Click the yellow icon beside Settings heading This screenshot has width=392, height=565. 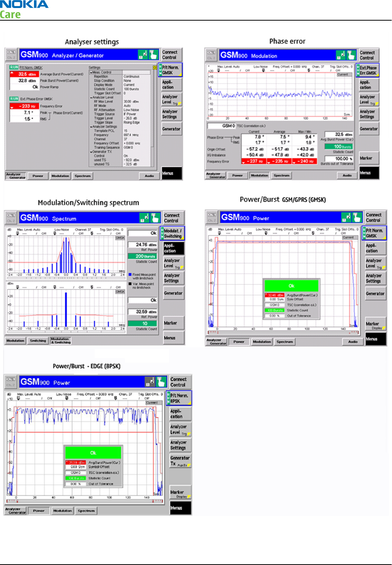click(x=154, y=68)
